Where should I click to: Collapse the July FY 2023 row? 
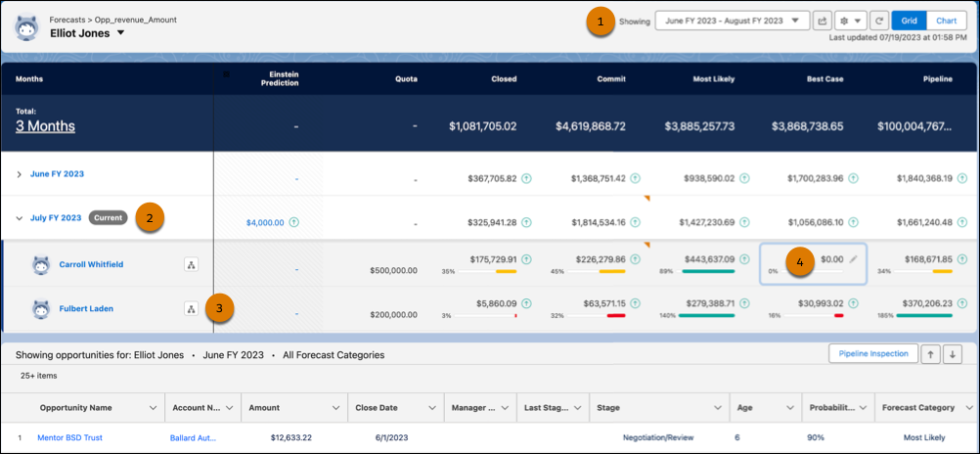pyautogui.click(x=20, y=218)
